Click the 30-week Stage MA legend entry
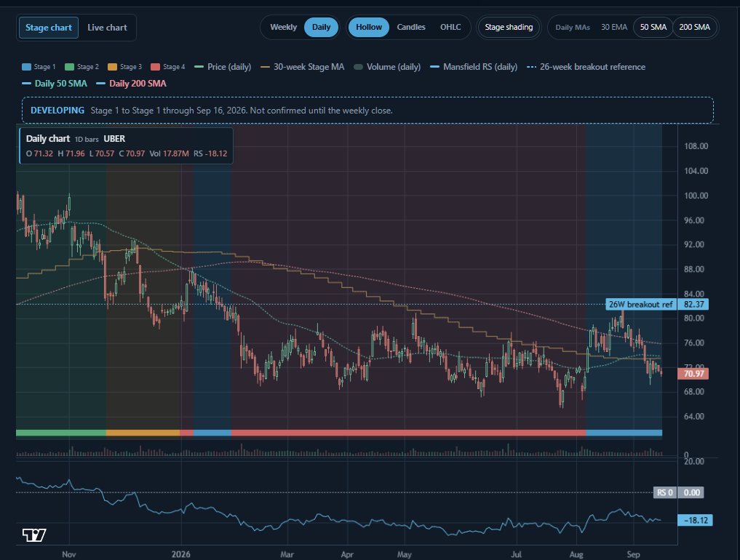This screenshot has width=740, height=560. click(x=303, y=67)
